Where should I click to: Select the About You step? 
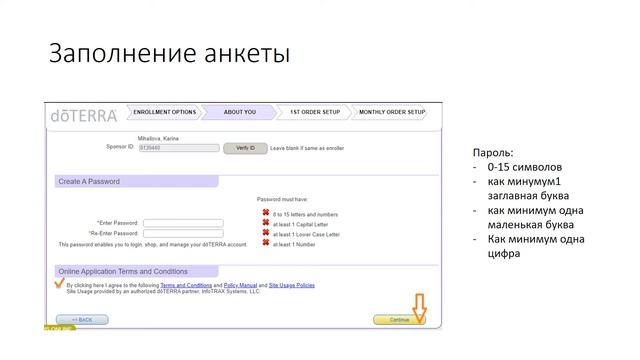click(x=239, y=112)
